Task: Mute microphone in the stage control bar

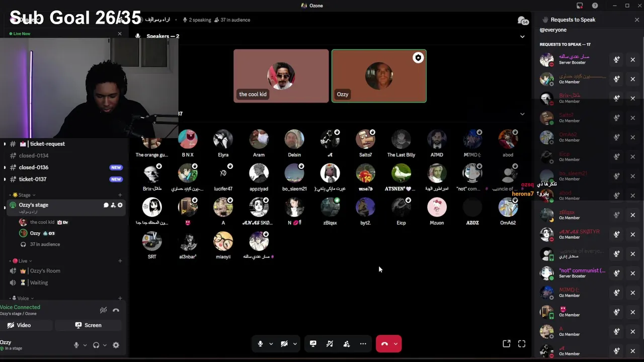Action: tap(260, 344)
